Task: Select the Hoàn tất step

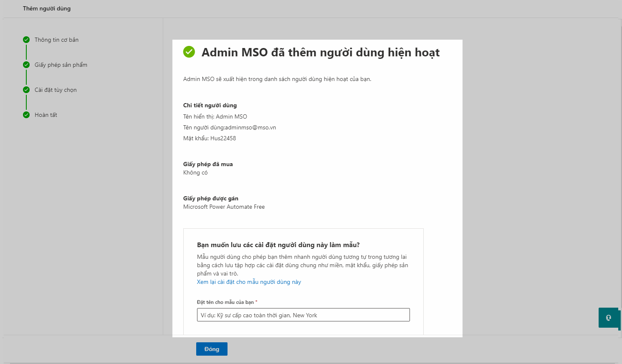Action: pos(46,115)
